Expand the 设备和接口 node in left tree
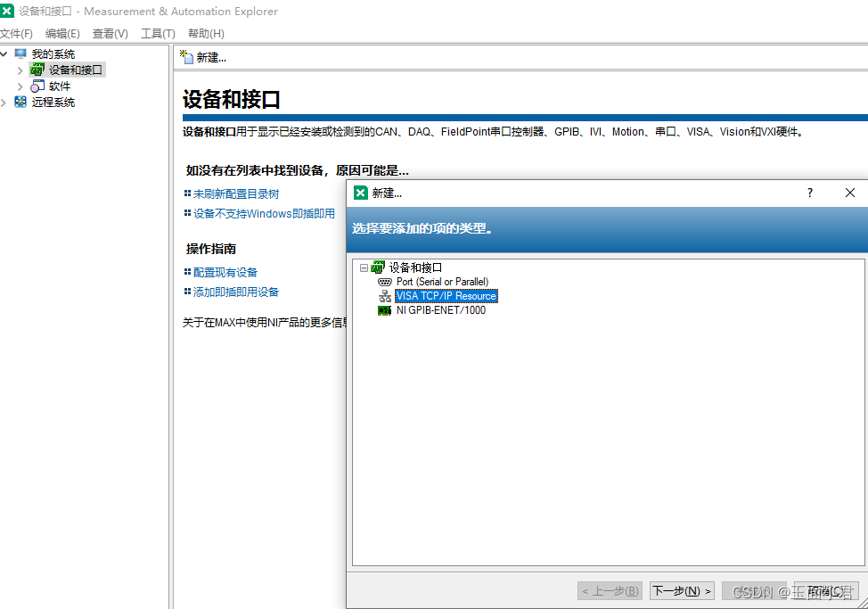Image resolution: width=868 pixels, height=609 pixels. [x=20, y=70]
